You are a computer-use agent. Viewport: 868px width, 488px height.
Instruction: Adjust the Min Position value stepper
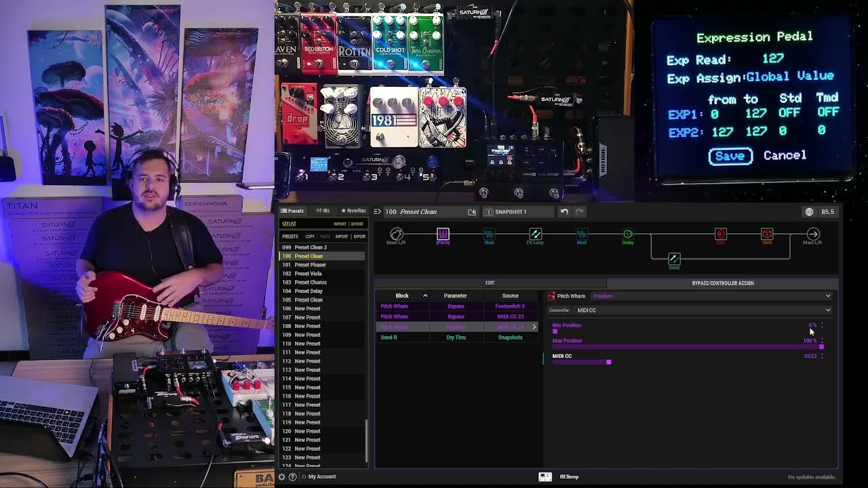pyautogui.click(x=822, y=325)
